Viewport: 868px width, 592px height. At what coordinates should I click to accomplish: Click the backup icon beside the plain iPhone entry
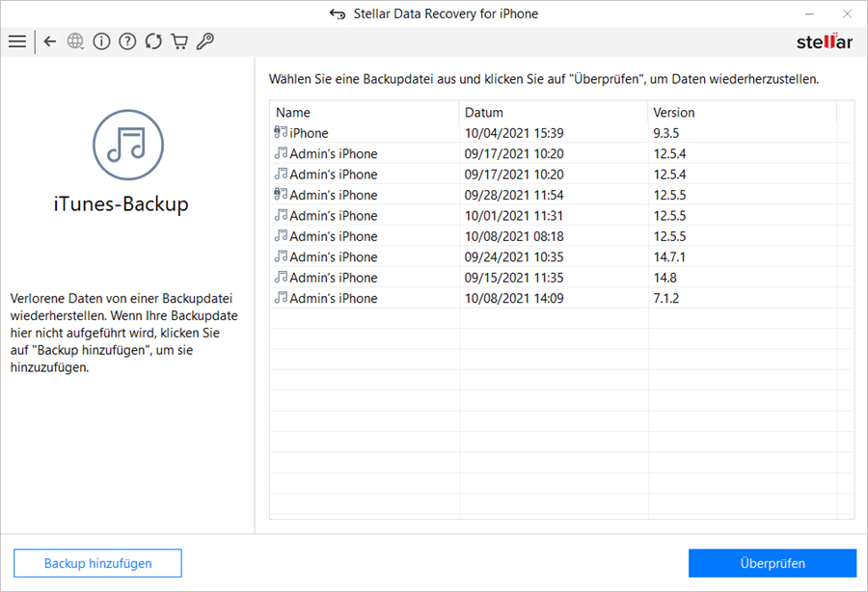pyautogui.click(x=281, y=133)
